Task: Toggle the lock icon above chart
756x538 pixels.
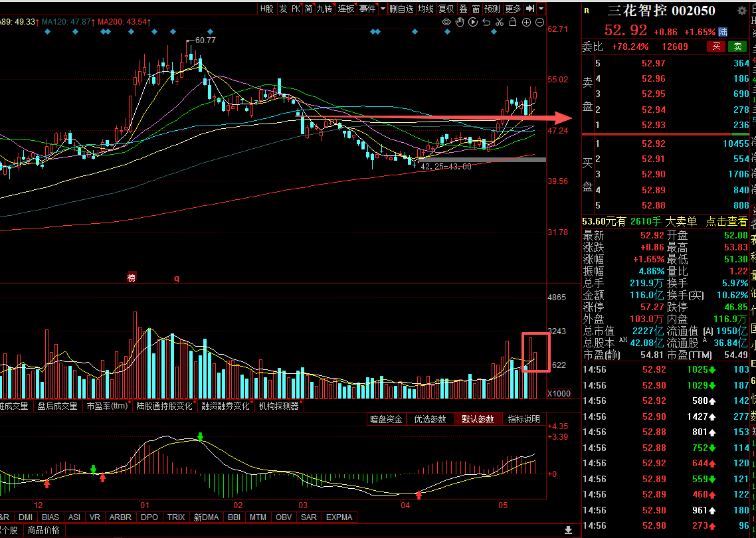Action: (x=513, y=22)
